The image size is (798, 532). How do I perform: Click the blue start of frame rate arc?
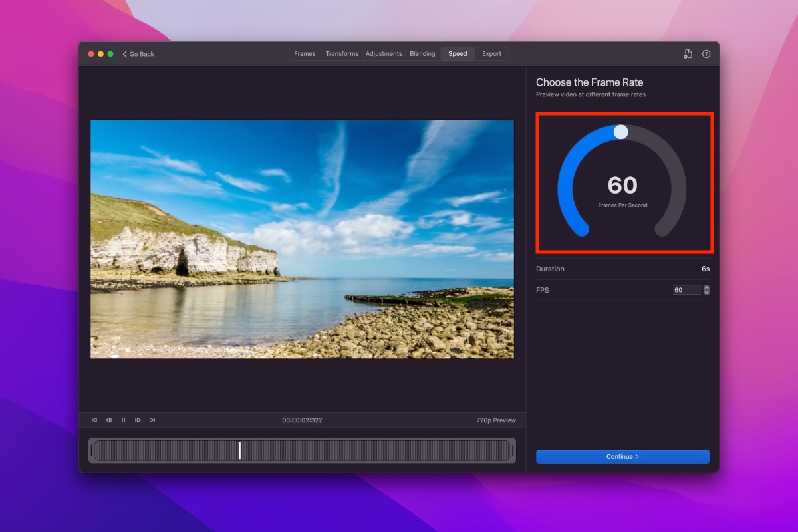click(x=581, y=229)
